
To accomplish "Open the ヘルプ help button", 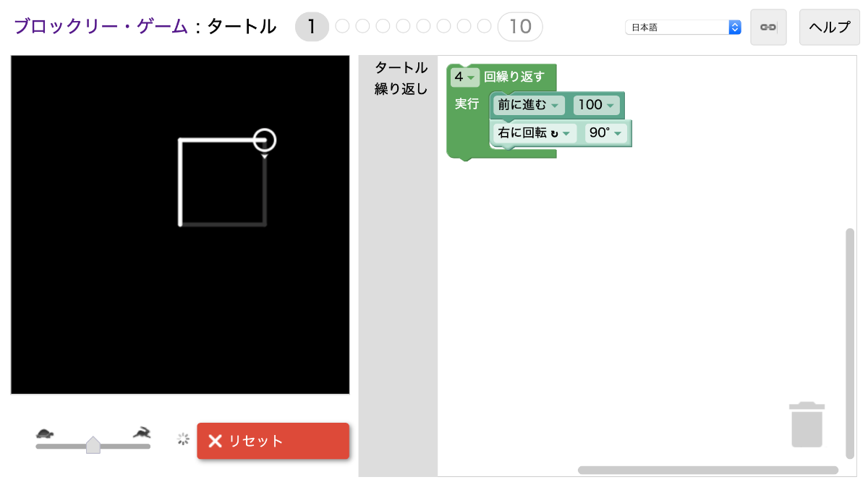I will [x=829, y=26].
